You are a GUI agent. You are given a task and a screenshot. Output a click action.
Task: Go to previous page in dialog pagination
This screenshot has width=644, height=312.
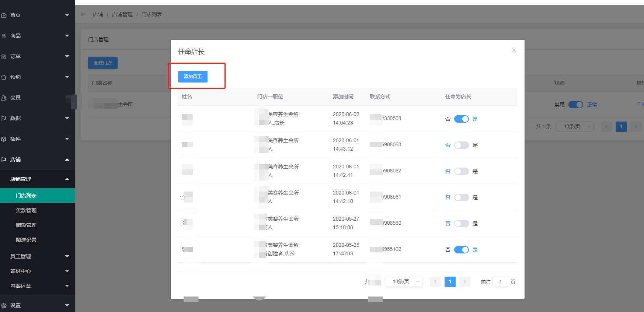(435, 282)
